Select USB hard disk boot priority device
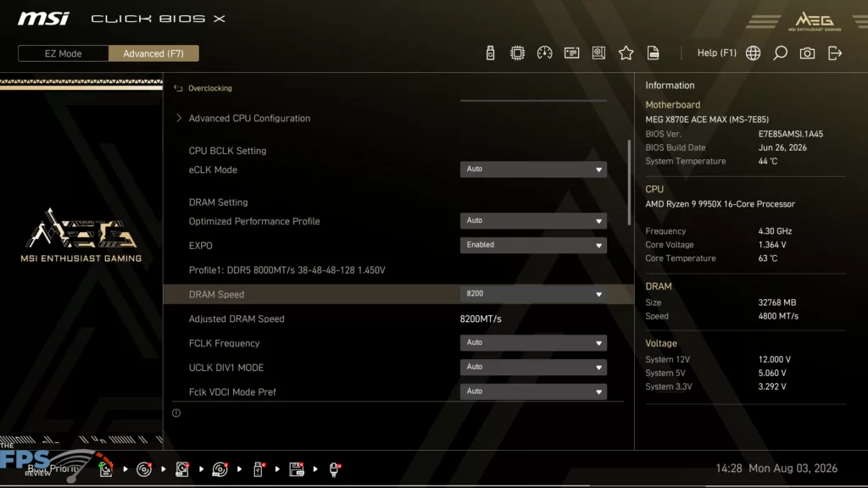Viewport: 868px width, 488px height. pyautogui.click(x=182, y=469)
